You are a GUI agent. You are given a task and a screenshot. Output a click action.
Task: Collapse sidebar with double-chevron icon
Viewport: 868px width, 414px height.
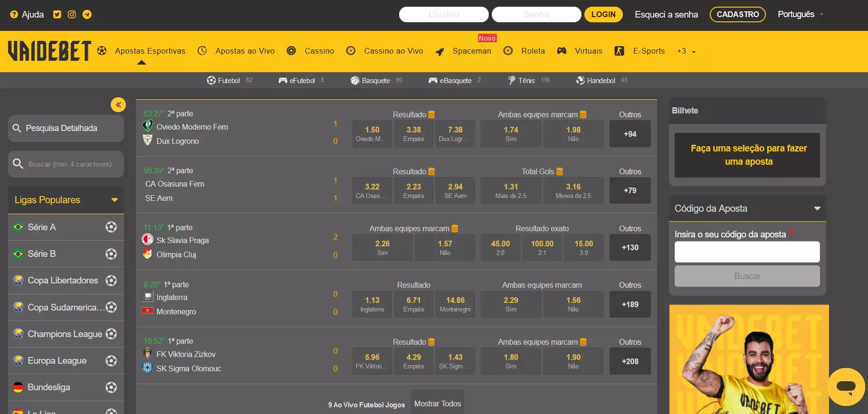coord(118,104)
